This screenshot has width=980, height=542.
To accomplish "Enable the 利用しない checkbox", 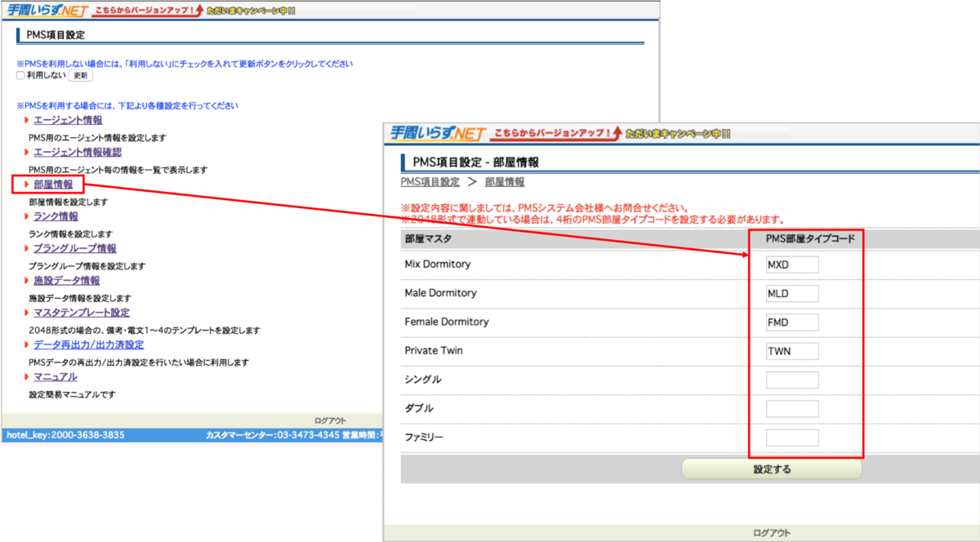I will point(21,75).
